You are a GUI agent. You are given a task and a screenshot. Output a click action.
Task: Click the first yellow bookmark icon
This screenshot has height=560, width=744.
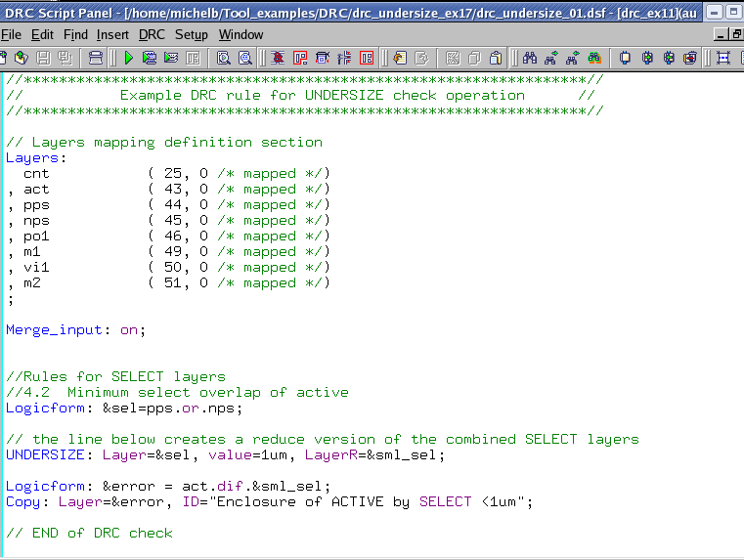(x=625, y=59)
